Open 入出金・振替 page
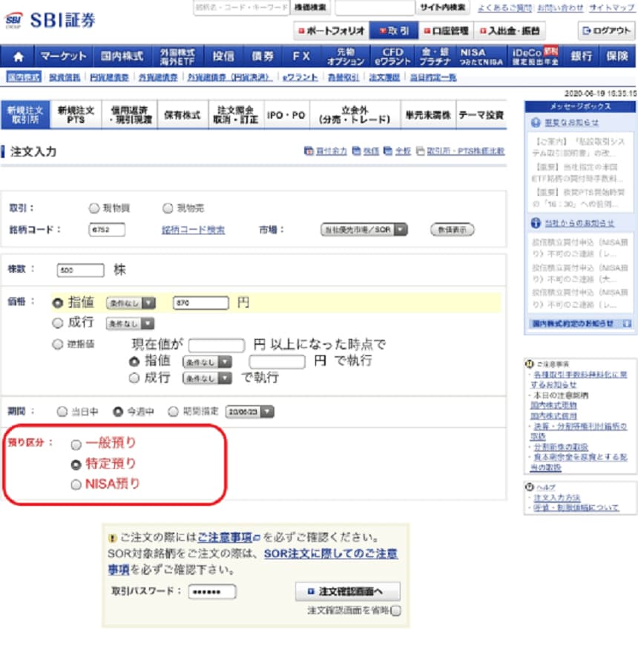638x672 pixels. point(510,31)
